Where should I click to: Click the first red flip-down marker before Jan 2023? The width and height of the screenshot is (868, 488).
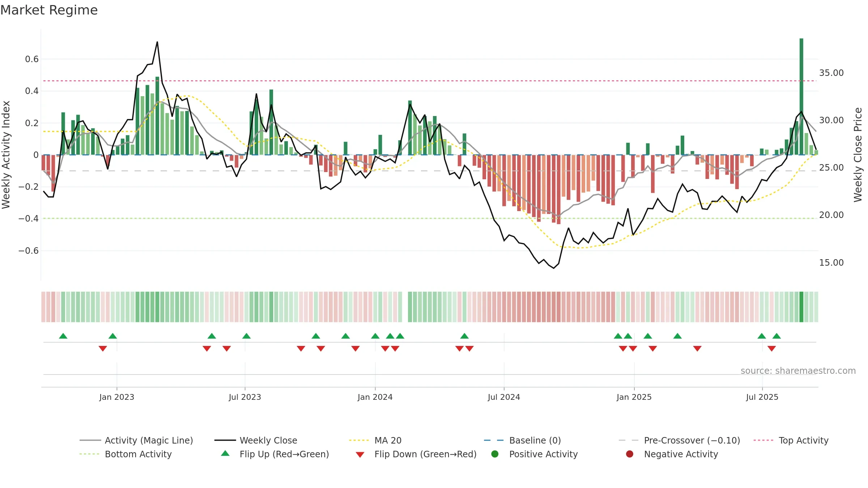click(103, 348)
